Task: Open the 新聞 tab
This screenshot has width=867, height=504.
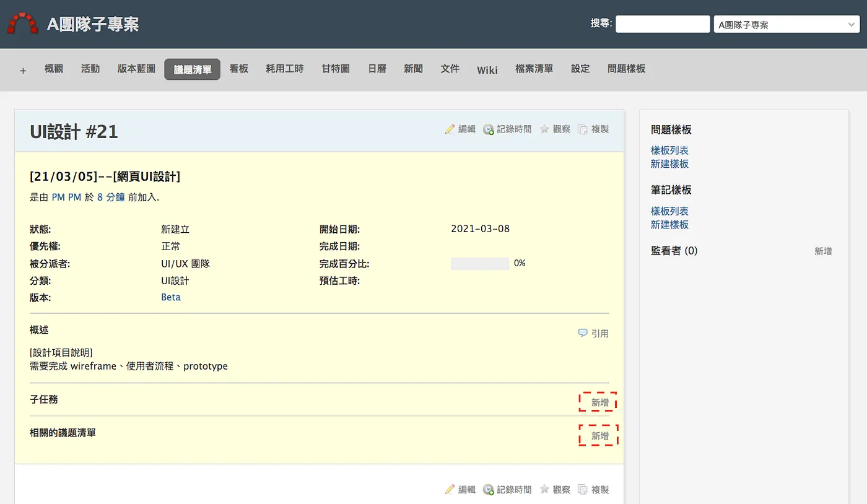Action: [413, 69]
